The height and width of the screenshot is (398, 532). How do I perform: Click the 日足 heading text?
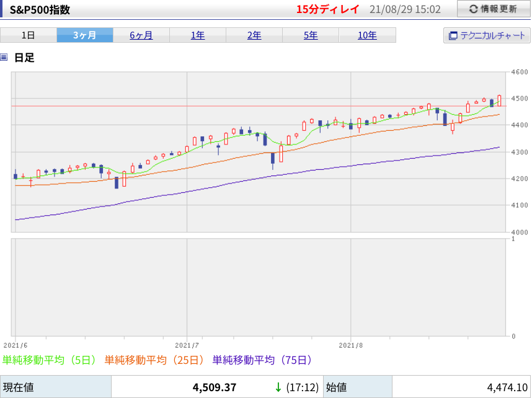(x=24, y=58)
